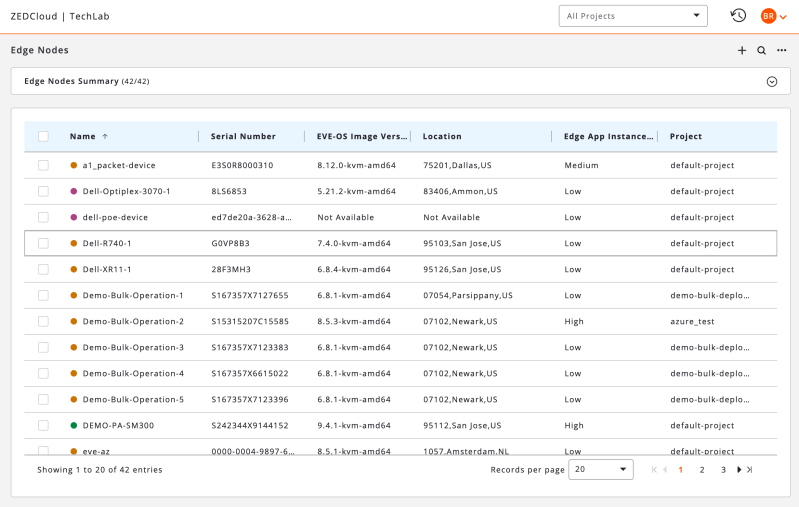Open the search magnifier icon
The width and height of the screenshot is (799, 507).
761,50
